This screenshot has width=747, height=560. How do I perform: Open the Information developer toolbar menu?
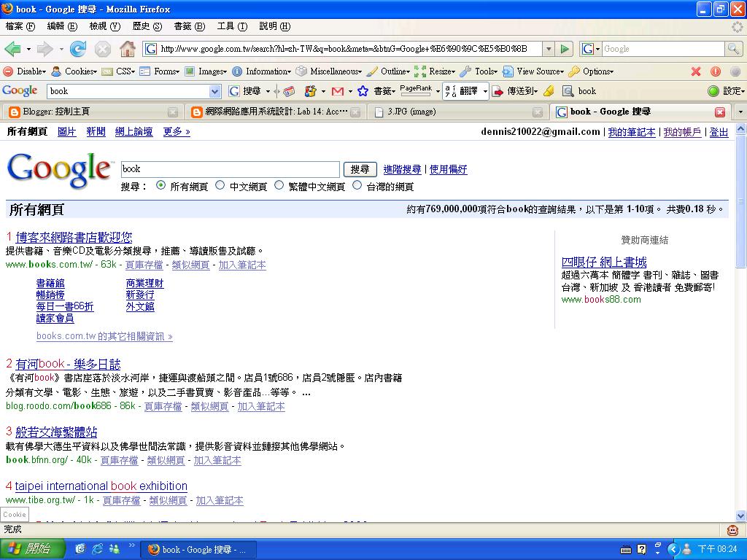262,71
